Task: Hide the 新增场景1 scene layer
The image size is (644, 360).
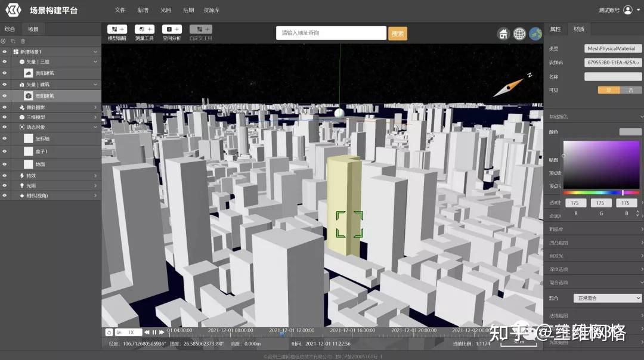Action: pos(5,52)
